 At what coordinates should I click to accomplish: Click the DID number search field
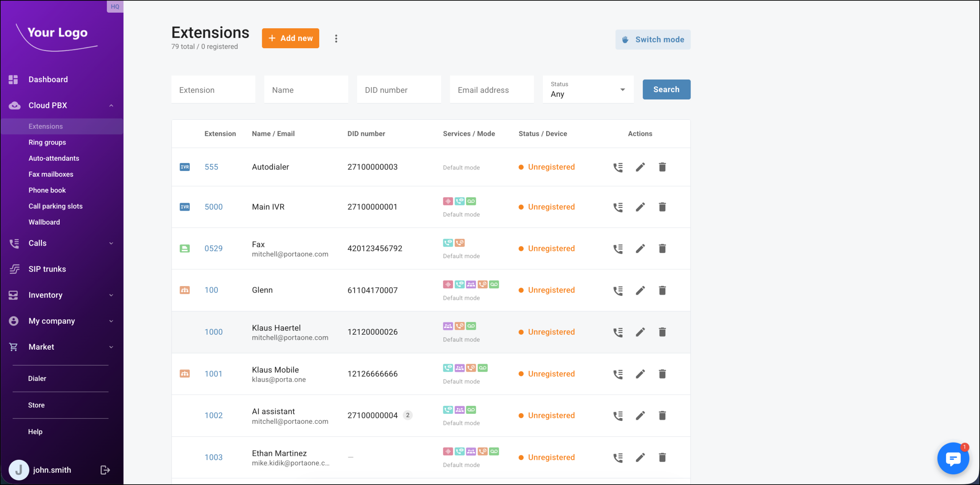click(399, 90)
